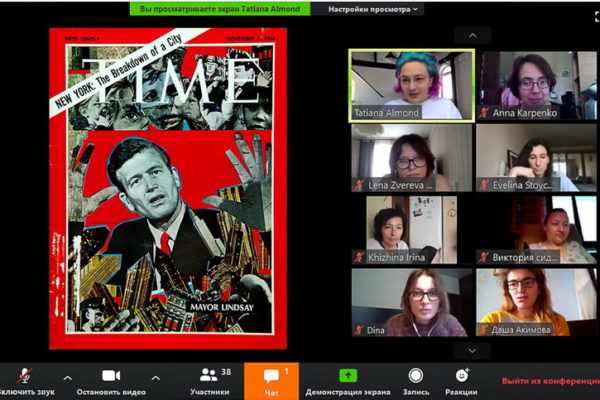
Task: Click muted mic icon beside Anna Karpenko
Action: [x=484, y=113]
